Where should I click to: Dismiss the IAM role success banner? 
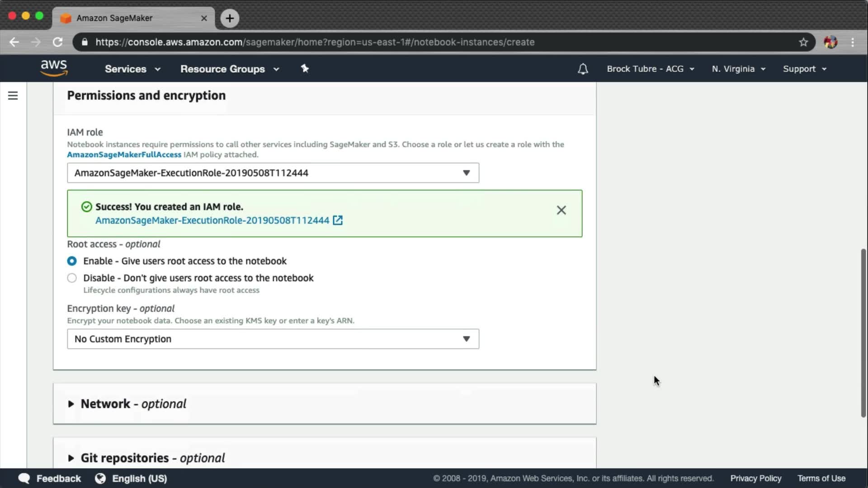561,210
